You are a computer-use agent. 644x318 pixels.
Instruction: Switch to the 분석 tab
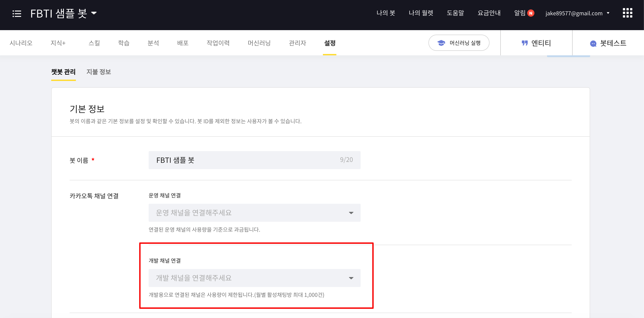click(153, 43)
